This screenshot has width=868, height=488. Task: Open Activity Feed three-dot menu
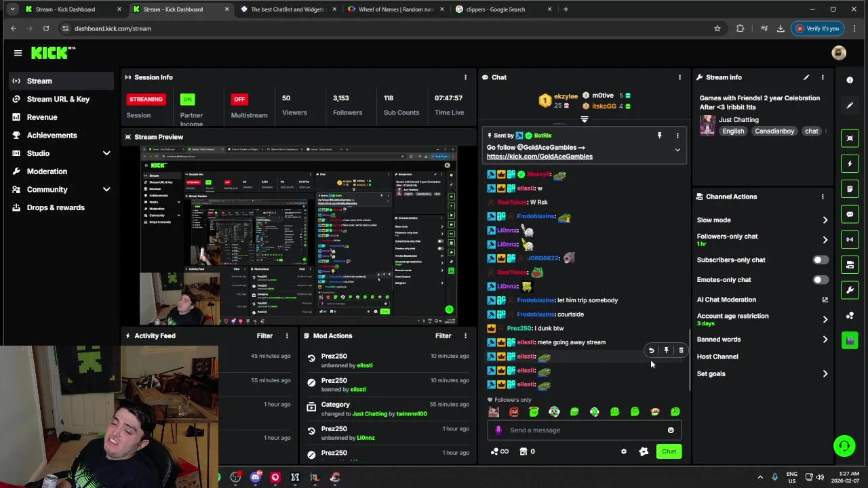pyautogui.click(x=287, y=335)
